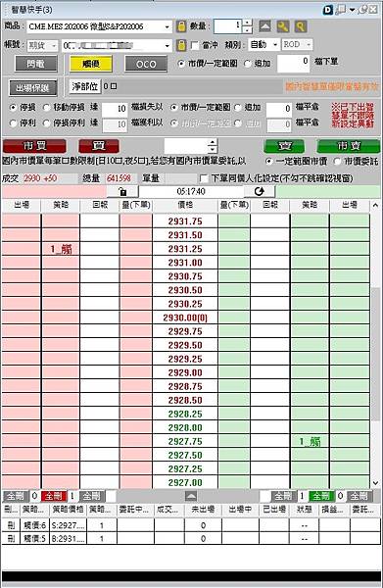Image resolution: width=383 pixels, height=588 pixels.
Task: Click the padlock button left of the time
Action: [122, 192]
